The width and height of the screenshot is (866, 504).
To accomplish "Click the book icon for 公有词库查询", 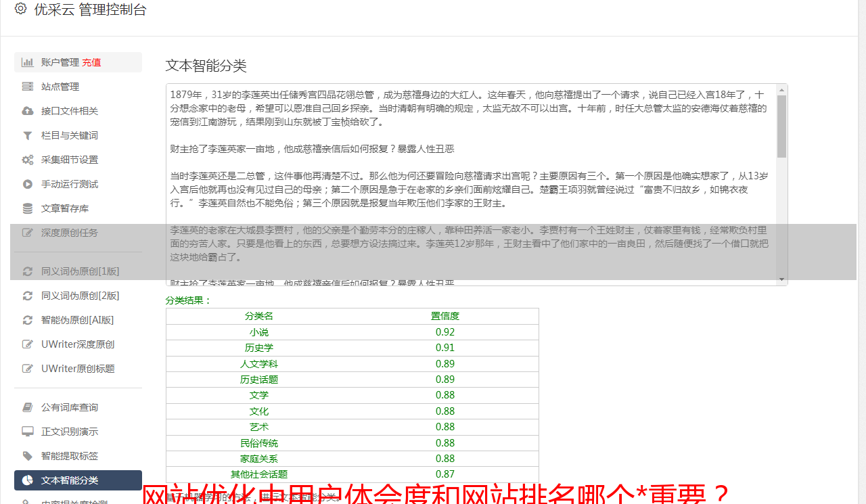I will (x=28, y=407).
